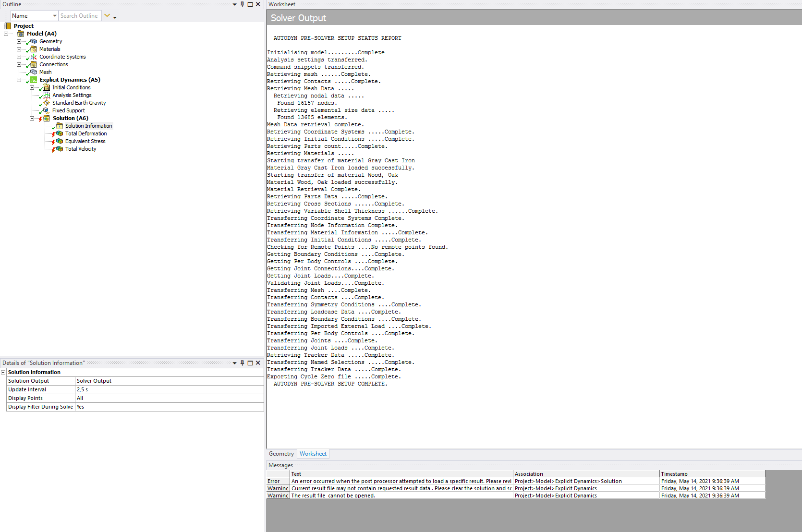802x532 pixels.
Task: Click the 'Found 16157 nodes.' output line
Action: coord(307,103)
